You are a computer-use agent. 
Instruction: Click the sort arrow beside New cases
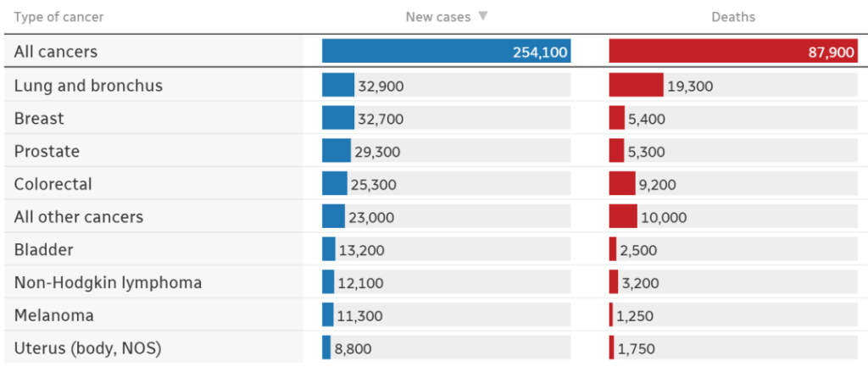coord(483,17)
